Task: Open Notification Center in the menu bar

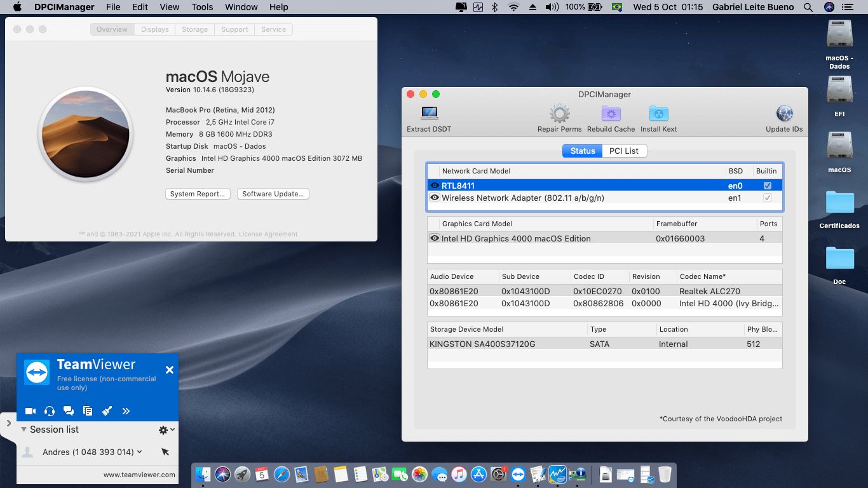Action: click(x=847, y=7)
